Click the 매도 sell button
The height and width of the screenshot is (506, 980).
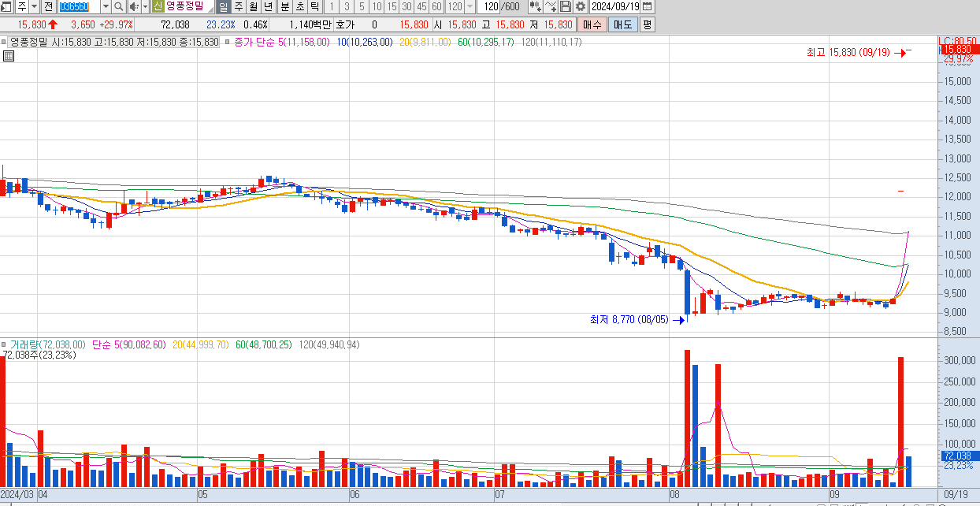point(622,24)
